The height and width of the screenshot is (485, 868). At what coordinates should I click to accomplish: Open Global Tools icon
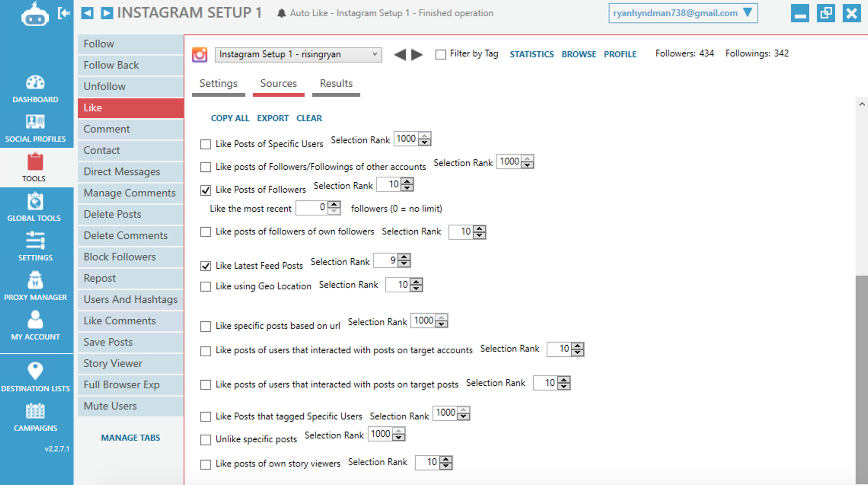(35, 201)
